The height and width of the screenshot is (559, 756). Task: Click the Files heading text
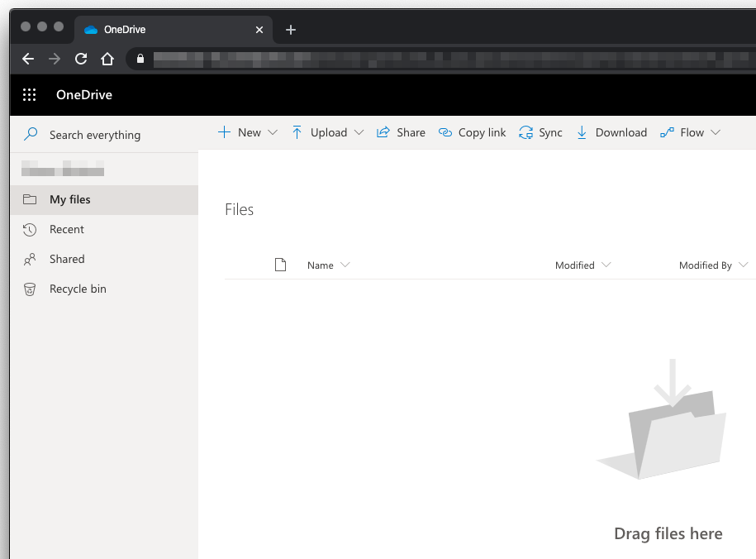pos(239,209)
